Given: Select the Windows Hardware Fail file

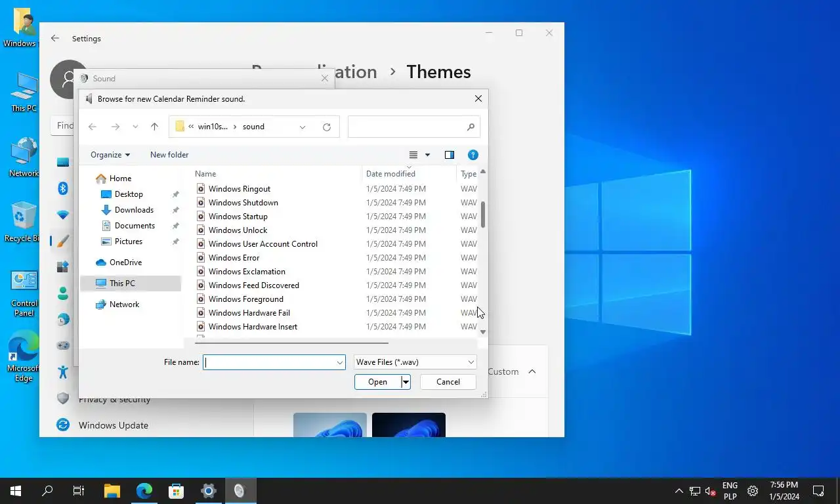Looking at the screenshot, I should point(249,313).
